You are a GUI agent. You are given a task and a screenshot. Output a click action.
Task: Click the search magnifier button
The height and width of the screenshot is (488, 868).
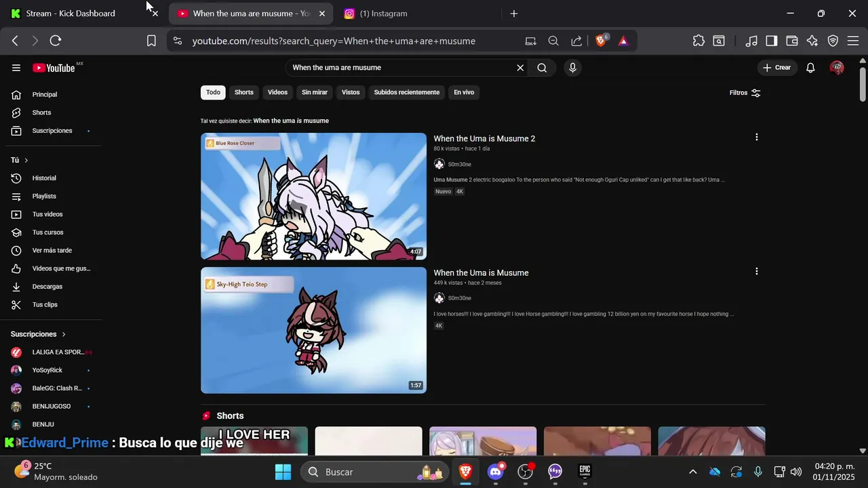pos(542,68)
